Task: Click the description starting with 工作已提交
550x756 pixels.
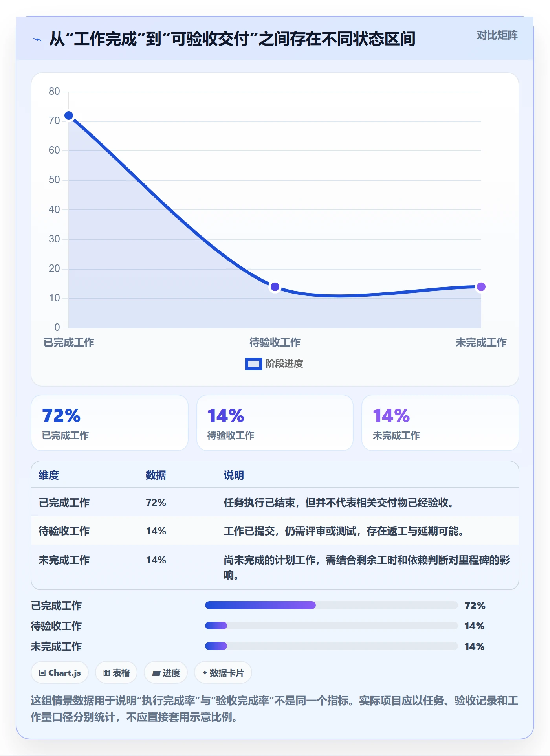Action: click(x=344, y=531)
